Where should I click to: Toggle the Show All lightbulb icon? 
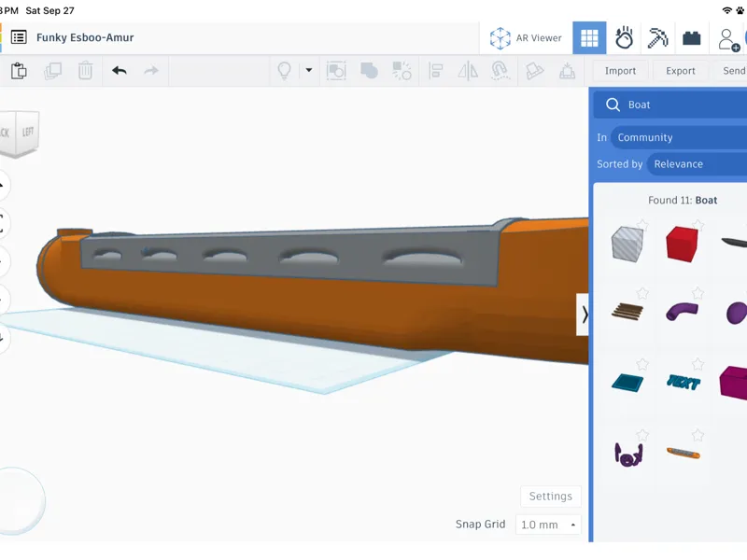tap(285, 71)
